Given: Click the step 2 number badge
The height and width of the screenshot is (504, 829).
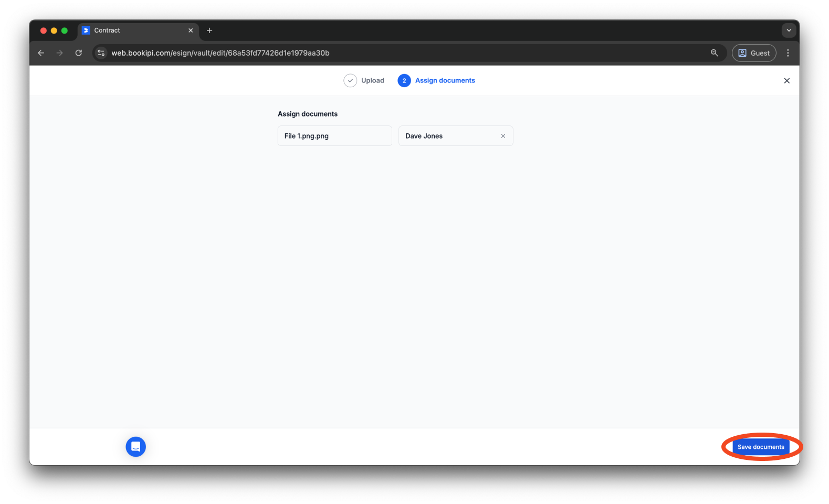Looking at the screenshot, I should tap(404, 80).
